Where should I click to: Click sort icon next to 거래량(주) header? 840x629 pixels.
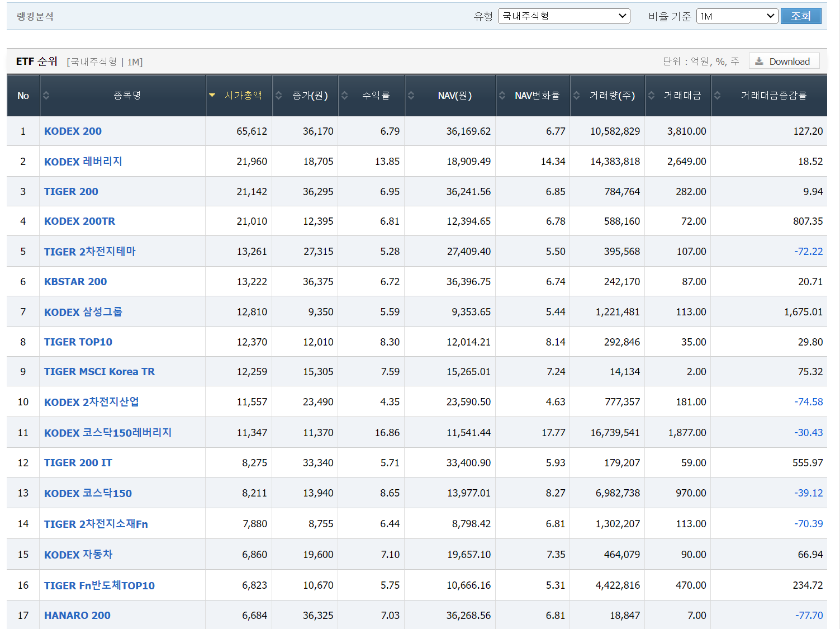point(577,96)
